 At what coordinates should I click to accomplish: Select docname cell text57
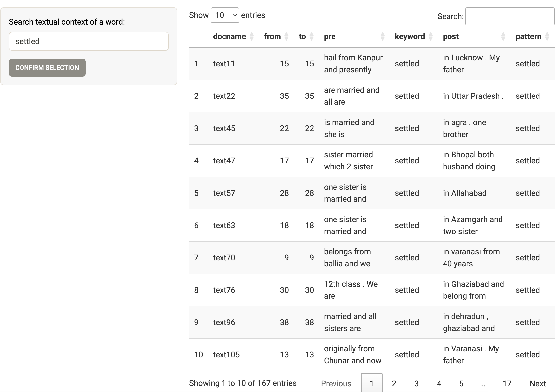tap(224, 193)
